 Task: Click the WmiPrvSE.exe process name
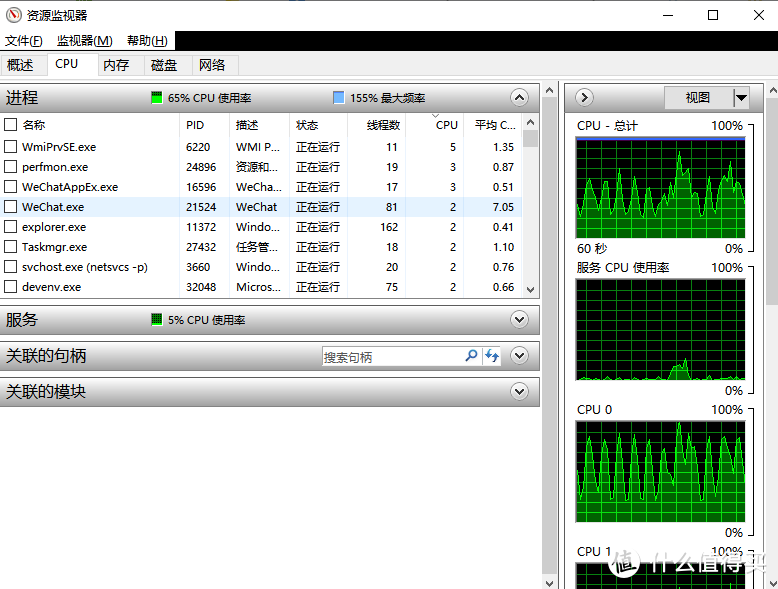pos(59,147)
